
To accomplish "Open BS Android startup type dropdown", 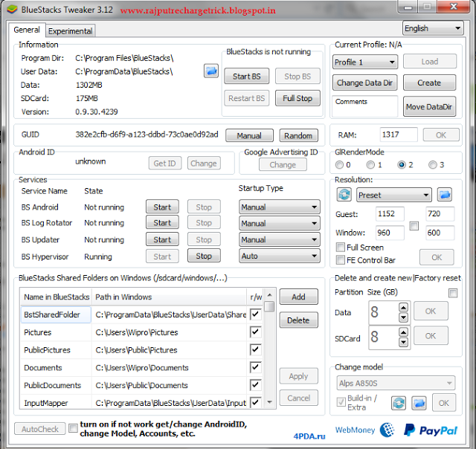I will [280, 207].
